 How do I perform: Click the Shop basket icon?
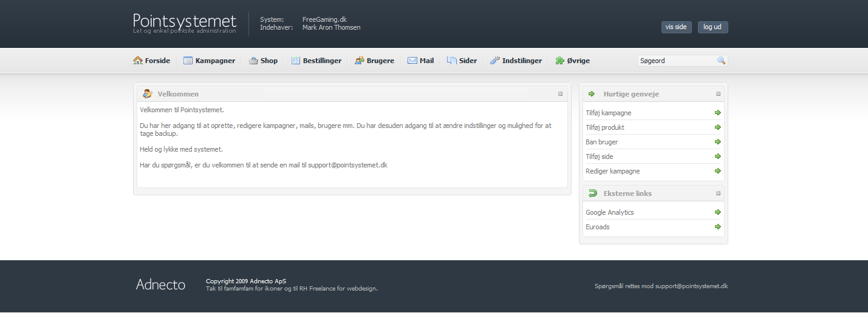point(253,61)
